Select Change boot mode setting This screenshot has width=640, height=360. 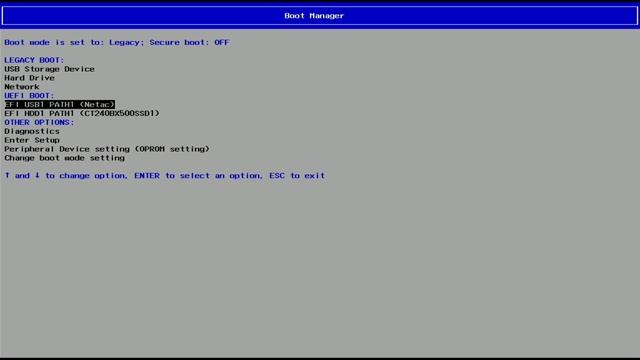pyautogui.click(x=64, y=158)
